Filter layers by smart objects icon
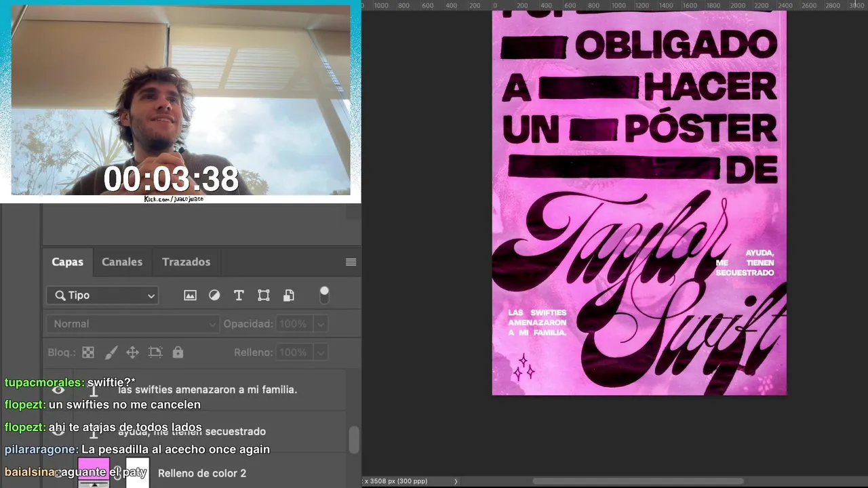Screen dimensions: 868x488 click(289, 296)
